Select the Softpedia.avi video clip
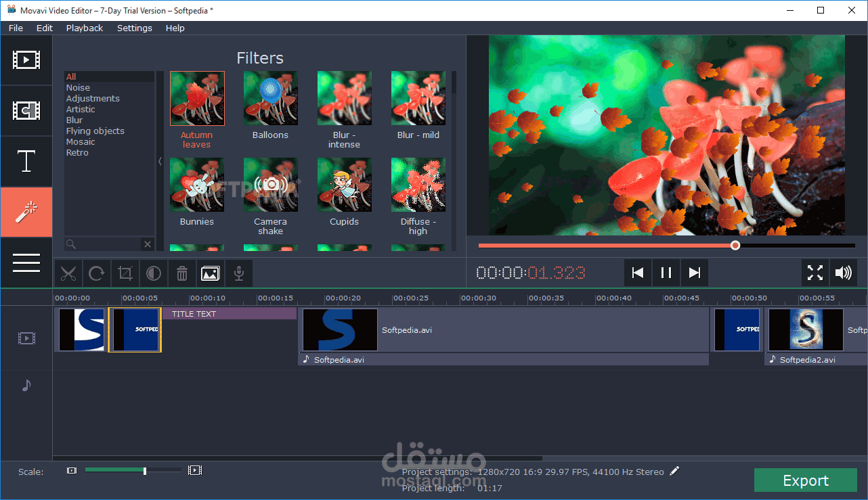The image size is (868, 500). click(504, 329)
